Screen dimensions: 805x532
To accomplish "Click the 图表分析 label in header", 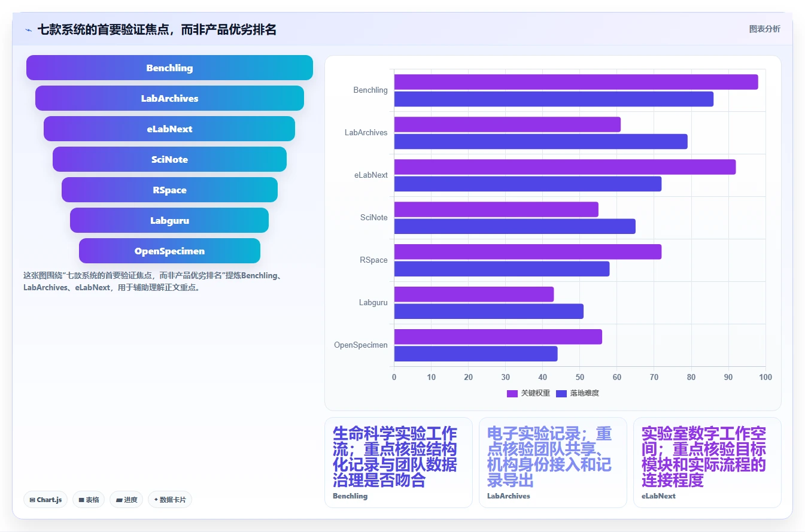I will point(764,29).
